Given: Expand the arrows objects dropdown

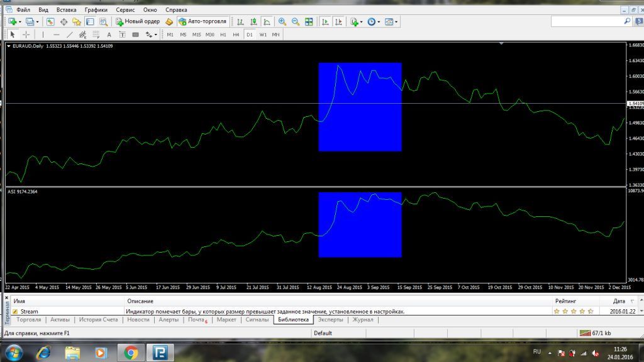Looking at the screenshot, I should tap(156, 35).
